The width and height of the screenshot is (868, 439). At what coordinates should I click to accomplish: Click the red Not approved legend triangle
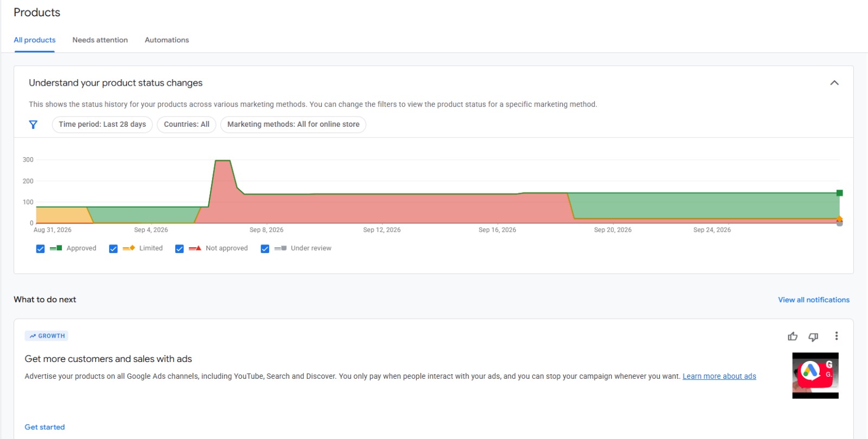(195, 248)
